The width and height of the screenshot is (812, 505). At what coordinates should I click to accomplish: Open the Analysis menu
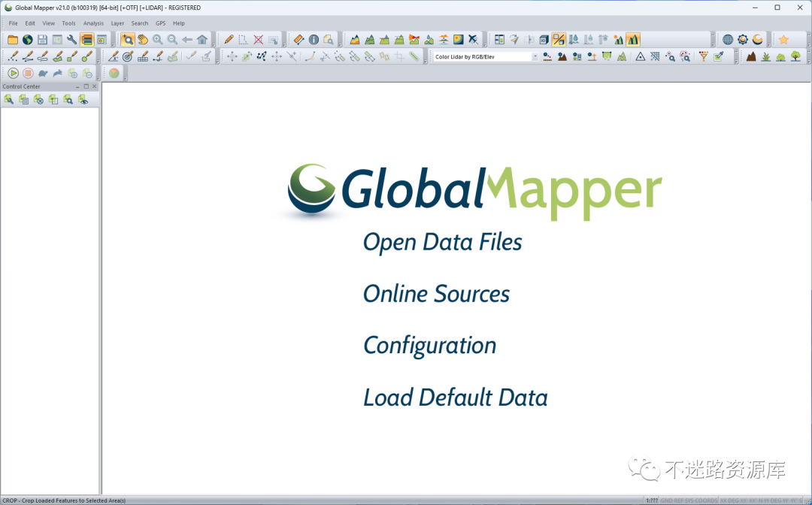tap(93, 23)
